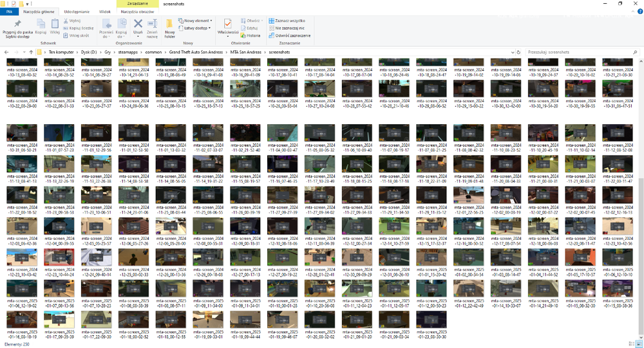Navigate to Dysk (D:) breadcrumb
The height and width of the screenshot is (348, 644).
(x=89, y=52)
